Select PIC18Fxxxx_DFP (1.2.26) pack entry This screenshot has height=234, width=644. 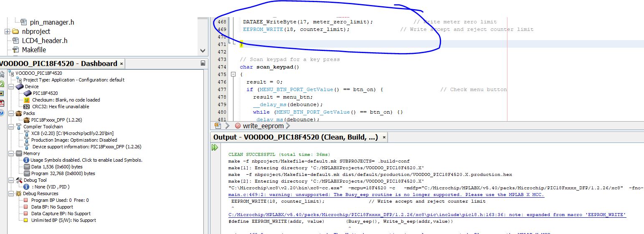click(x=57, y=120)
